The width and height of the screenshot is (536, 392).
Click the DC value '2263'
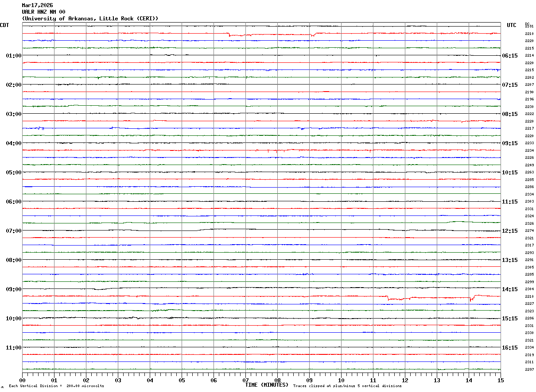[x=529, y=173]
